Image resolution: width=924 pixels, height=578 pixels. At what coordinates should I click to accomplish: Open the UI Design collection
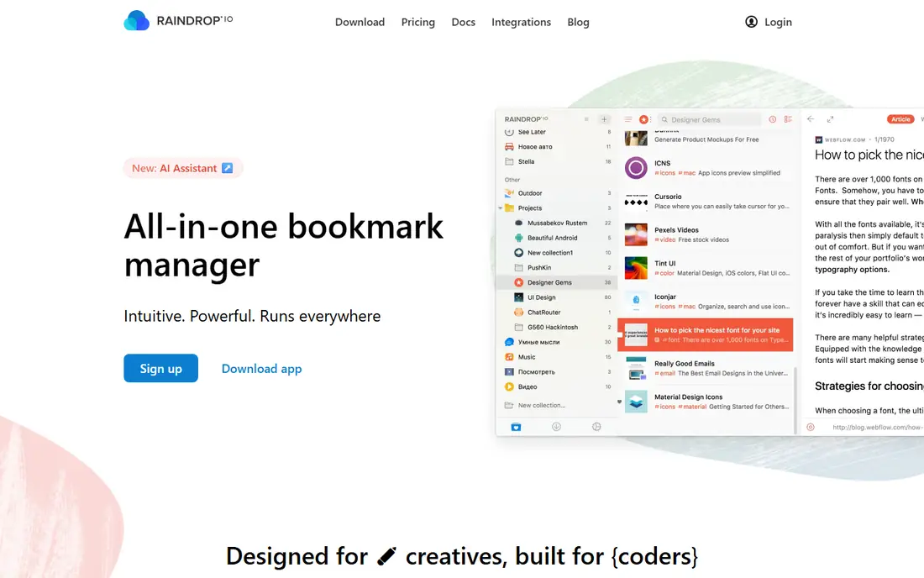pos(557,297)
